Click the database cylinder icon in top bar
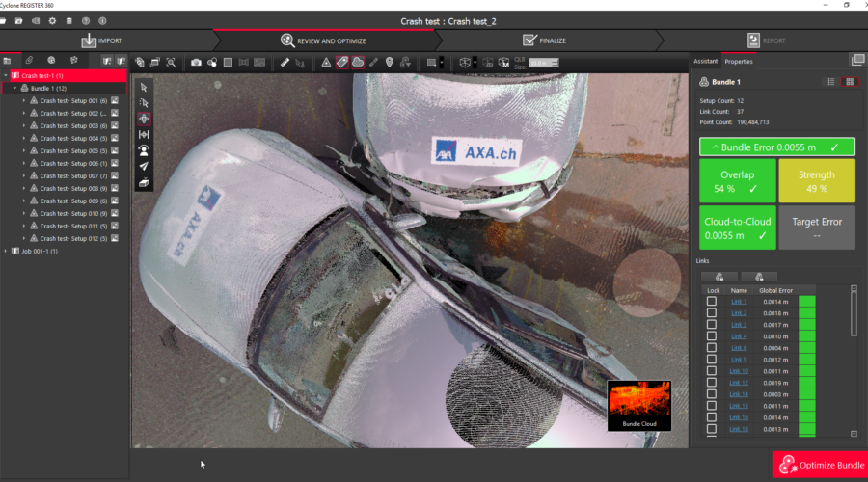Screen dimensions: 868x482 tap(69, 21)
